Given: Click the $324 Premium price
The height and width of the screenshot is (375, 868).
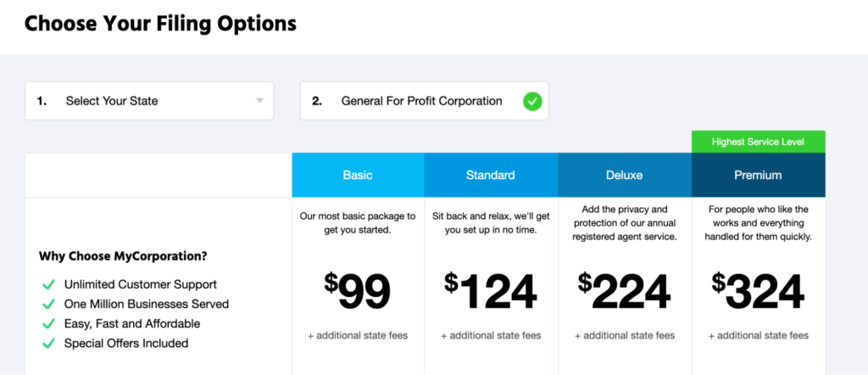Looking at the screenshot, I should point(758,291).
